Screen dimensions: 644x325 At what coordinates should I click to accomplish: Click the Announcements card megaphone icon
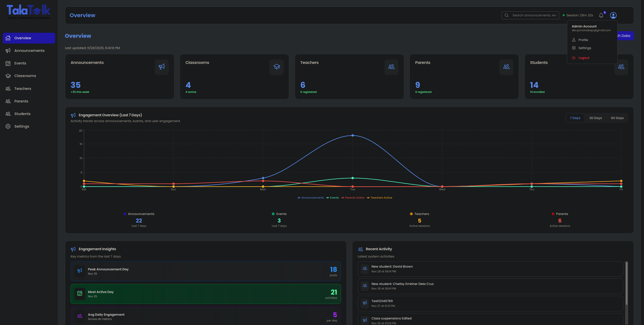click(162, 67)
